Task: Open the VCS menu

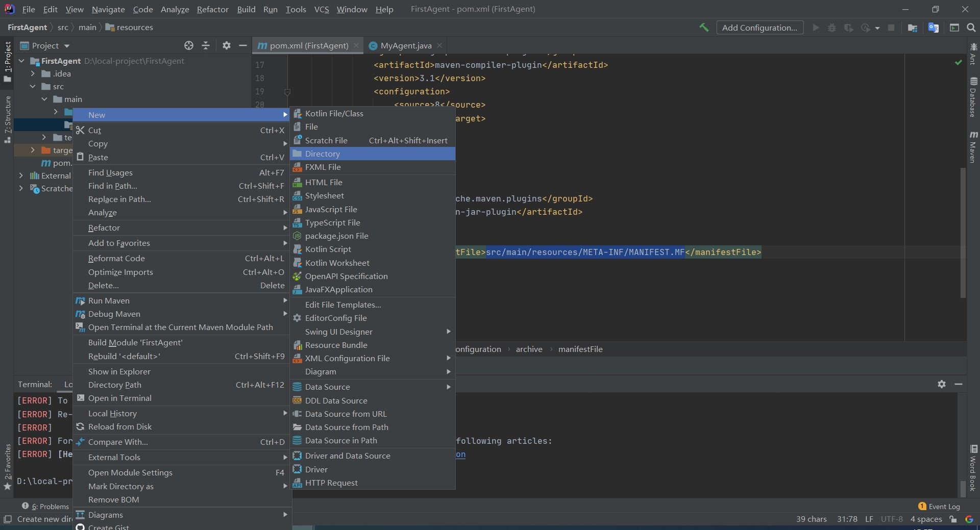Action: pos(322,9)
